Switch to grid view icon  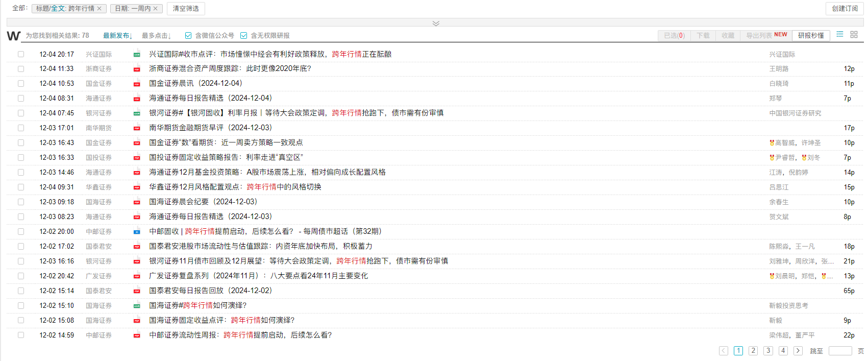coord(854,35)
